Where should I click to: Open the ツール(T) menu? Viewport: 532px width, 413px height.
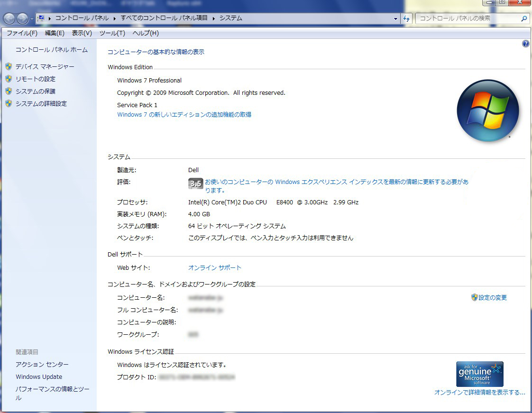point(112,33)
